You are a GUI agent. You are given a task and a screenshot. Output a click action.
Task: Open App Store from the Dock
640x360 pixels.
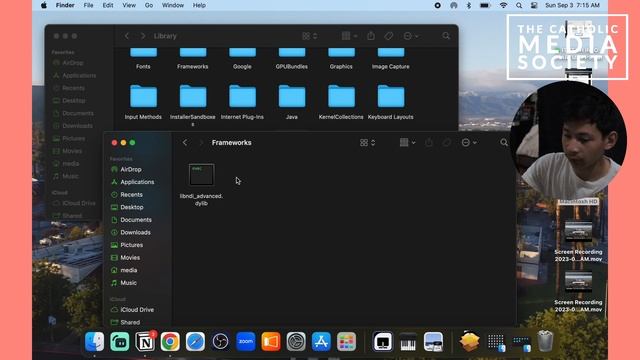point(321,341)
